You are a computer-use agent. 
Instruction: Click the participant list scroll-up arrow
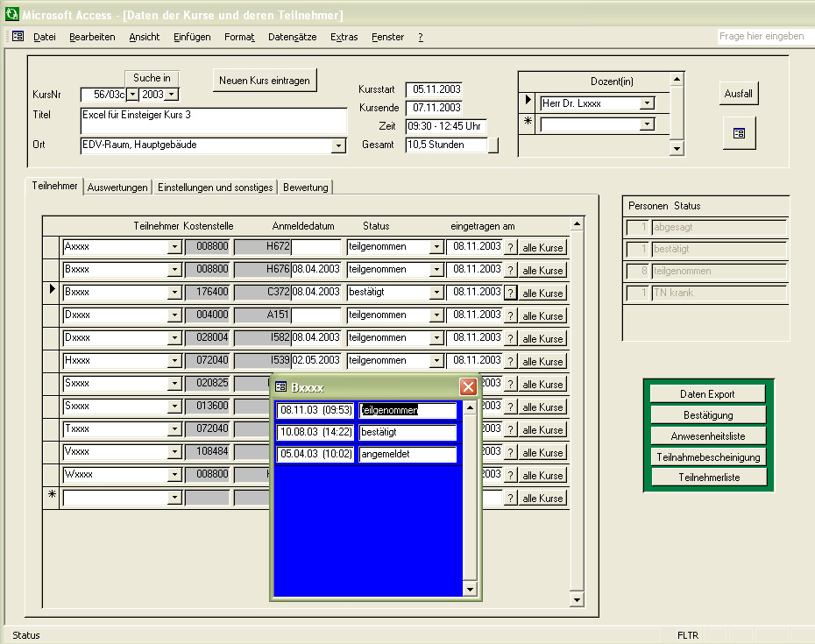577,224
